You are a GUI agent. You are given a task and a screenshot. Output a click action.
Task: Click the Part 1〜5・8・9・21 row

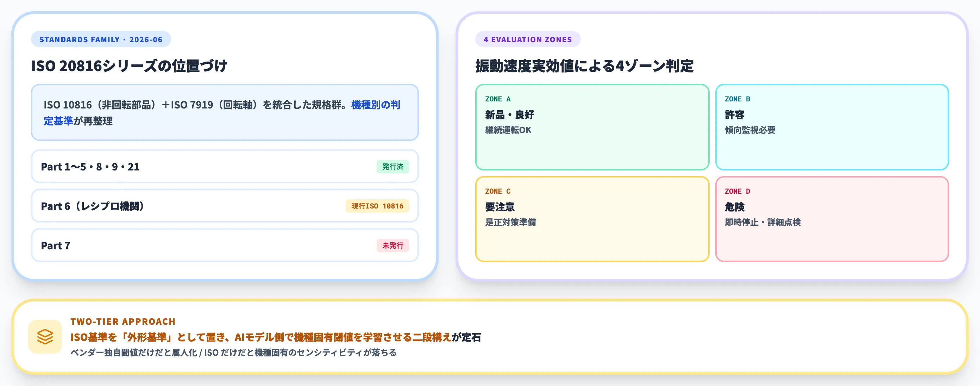click(225, 166)
